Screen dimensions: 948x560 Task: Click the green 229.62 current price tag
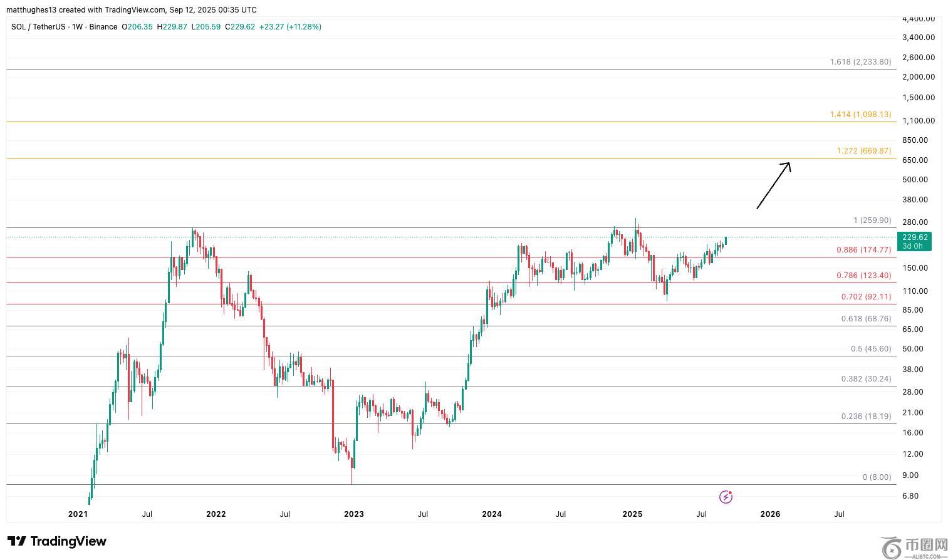coord(914,241)
